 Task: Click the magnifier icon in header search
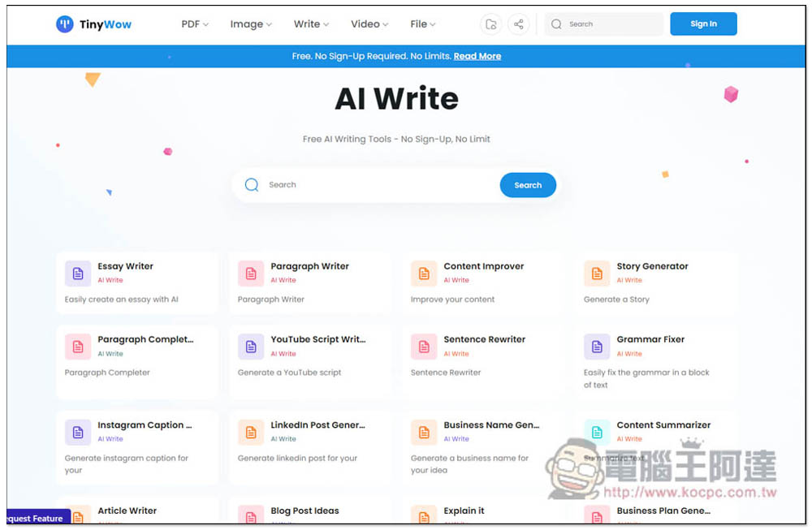pyautogui.click(x=556, y=24)
